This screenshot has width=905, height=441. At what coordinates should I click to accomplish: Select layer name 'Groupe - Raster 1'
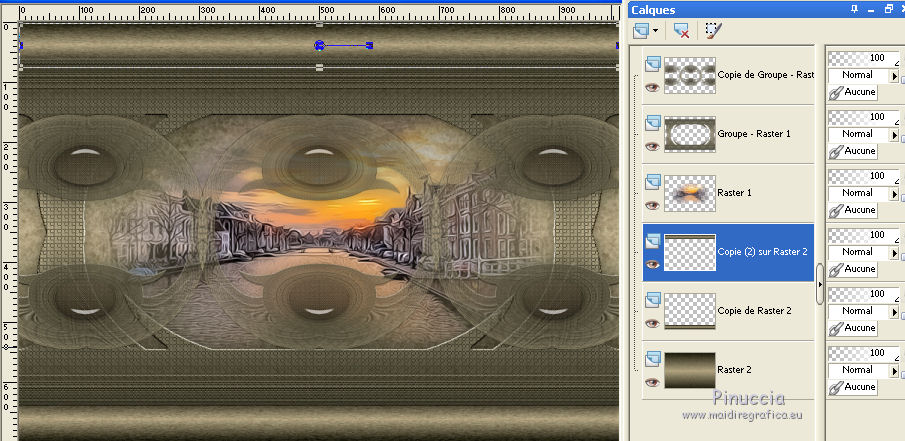tap(754, 133)
